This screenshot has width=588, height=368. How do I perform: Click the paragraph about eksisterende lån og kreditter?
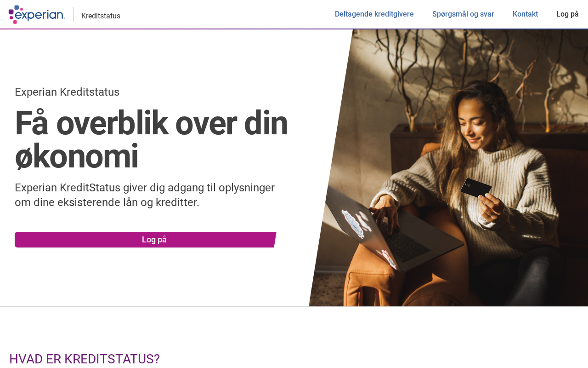point(145,195)
